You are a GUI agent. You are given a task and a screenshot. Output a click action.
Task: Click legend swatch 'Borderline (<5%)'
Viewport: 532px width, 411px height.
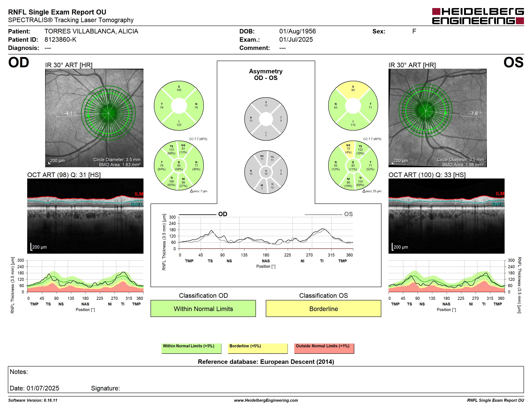[258, 348]
